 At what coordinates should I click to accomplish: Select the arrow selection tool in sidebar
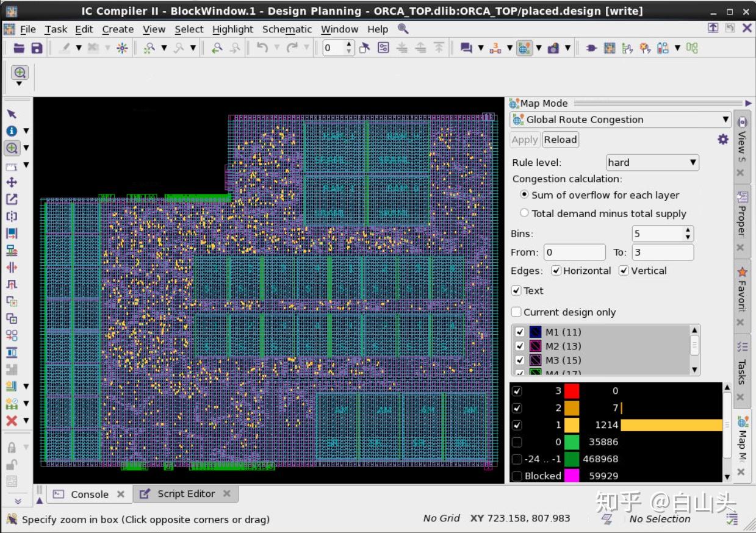(12, 114)
